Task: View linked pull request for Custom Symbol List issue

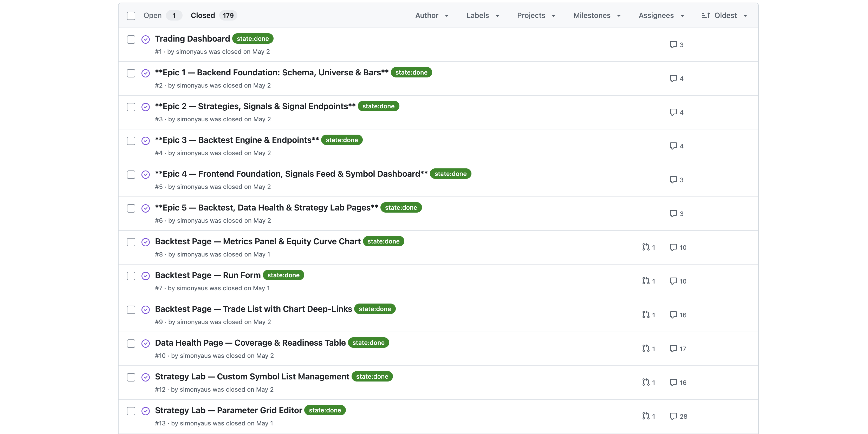Action: pyautogui.click(x=649, y=383)
